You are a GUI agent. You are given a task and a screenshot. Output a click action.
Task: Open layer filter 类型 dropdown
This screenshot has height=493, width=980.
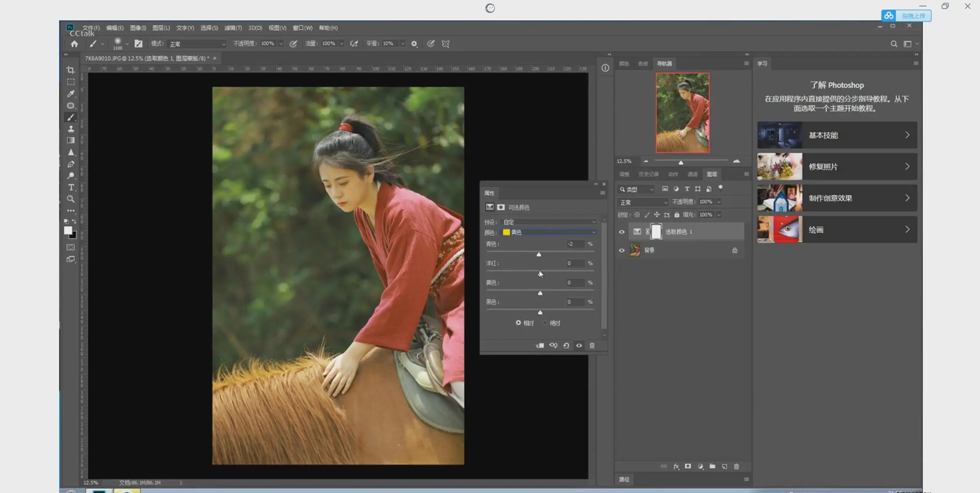(636, 189)
